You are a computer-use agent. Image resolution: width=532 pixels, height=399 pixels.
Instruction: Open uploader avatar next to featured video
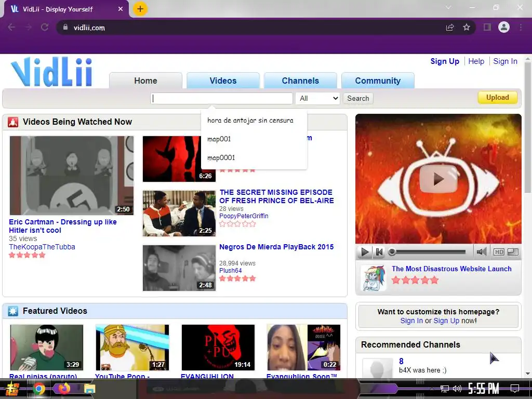373,278
